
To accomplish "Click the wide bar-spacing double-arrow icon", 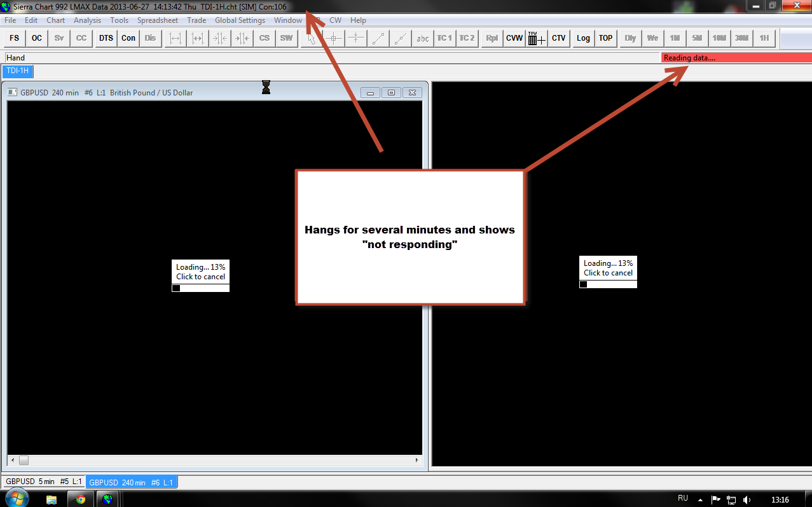I will (175, 38).
